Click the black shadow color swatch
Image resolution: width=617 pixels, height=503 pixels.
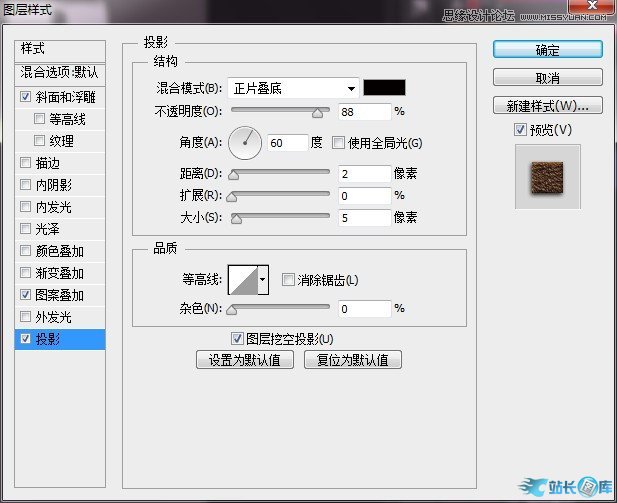[384, 88]
